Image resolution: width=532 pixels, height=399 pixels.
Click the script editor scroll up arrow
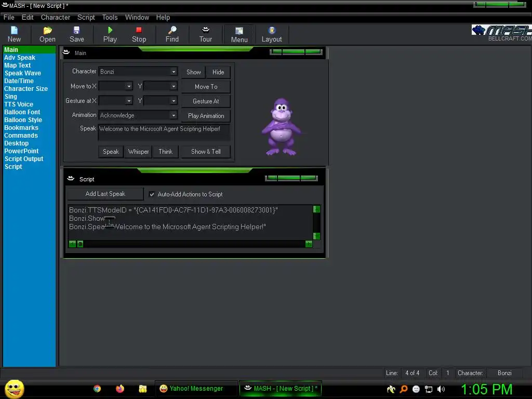pos(316,209)
